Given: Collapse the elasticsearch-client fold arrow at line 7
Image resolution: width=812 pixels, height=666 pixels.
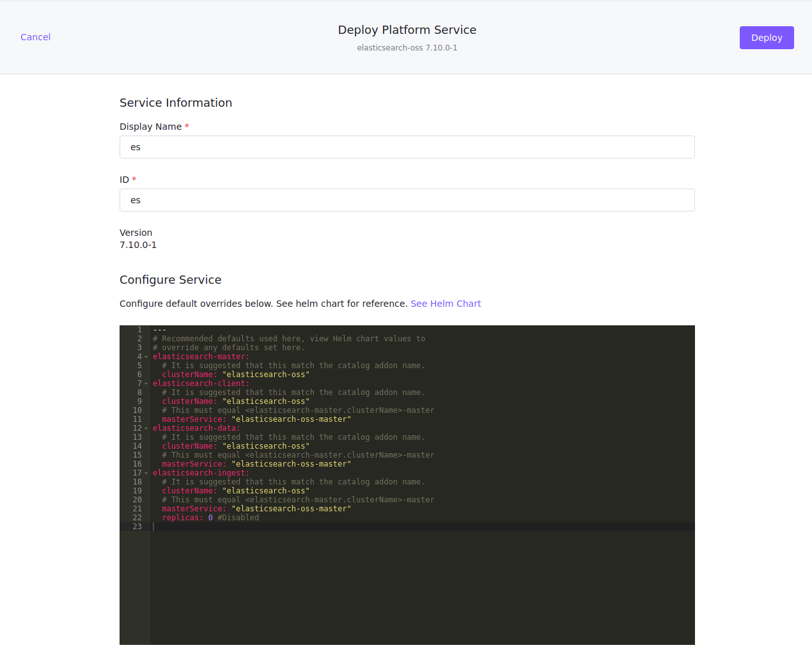Looking at the screenshot, I should [146, 383].
